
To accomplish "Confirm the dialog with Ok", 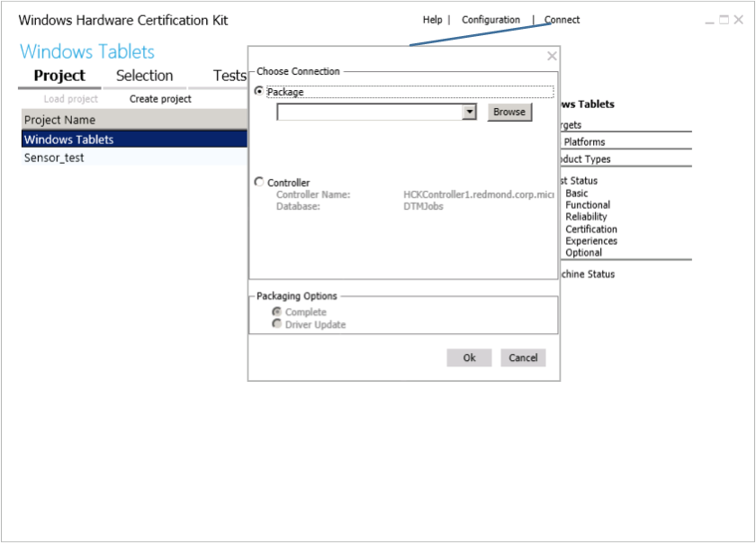I will click(x=469, y=357).
